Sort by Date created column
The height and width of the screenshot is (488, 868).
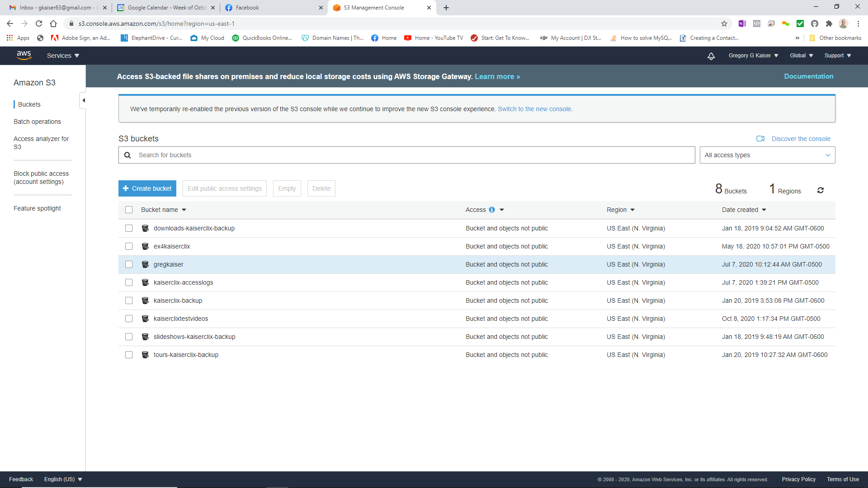(744, 210)
